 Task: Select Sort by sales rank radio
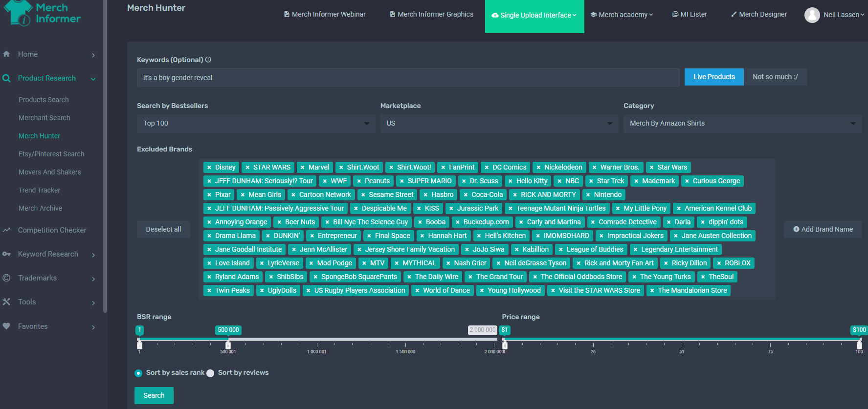click(x=138, y=373)
